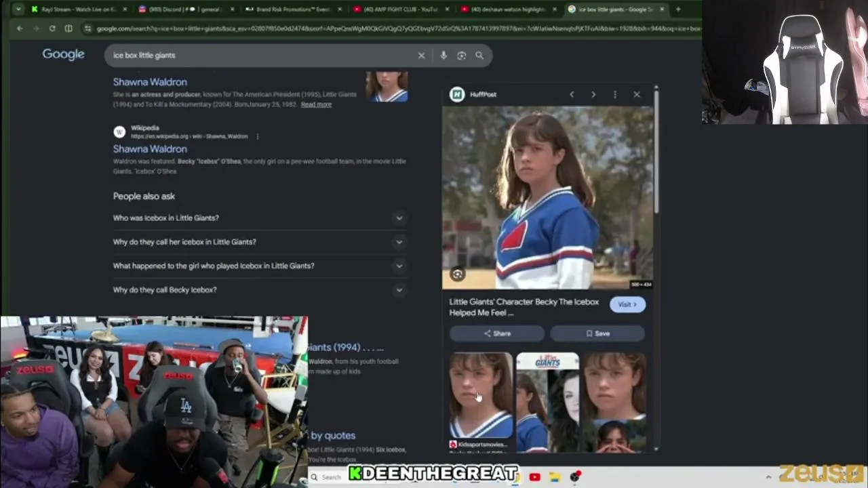
Task: Switch to deshaun watson highlights tab
Action: [x=509, y=9]
